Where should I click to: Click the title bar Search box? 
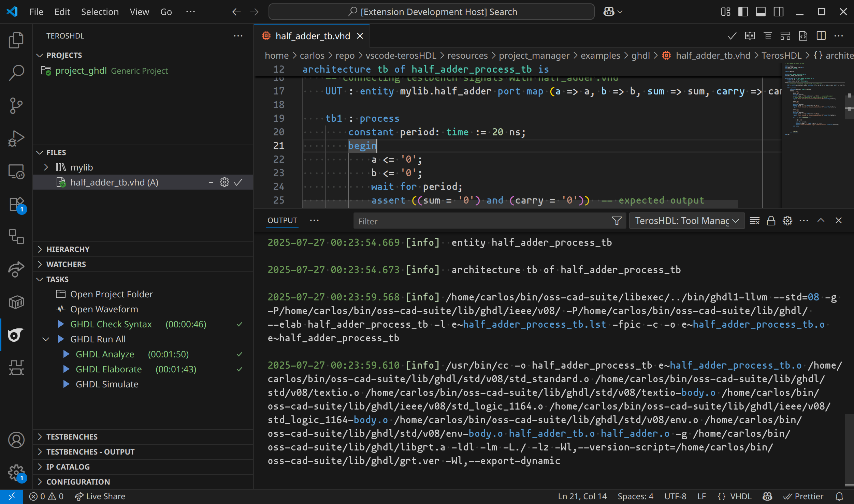pos(431,12)
